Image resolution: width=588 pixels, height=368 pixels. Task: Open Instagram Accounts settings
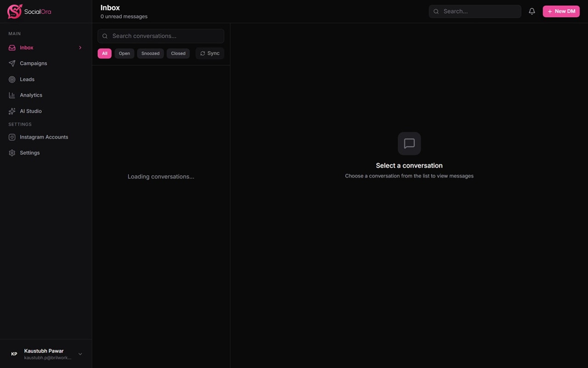[44, 137]
